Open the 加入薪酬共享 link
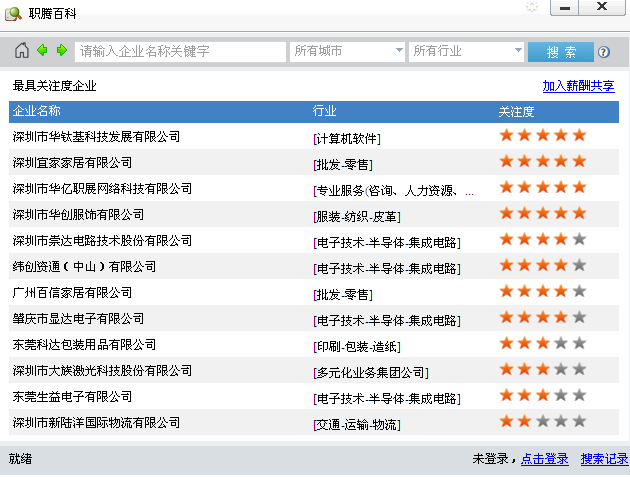 click(578, 86)
